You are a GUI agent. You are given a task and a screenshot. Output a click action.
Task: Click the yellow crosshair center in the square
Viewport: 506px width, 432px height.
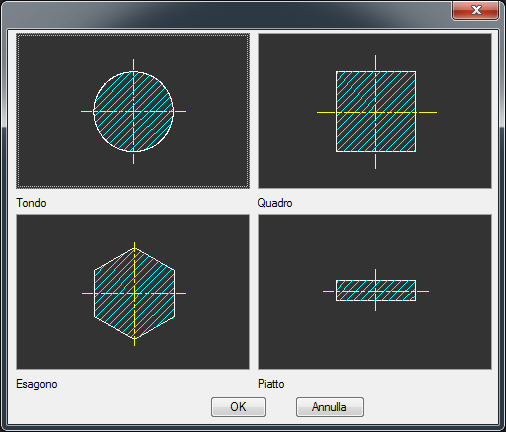375,113
